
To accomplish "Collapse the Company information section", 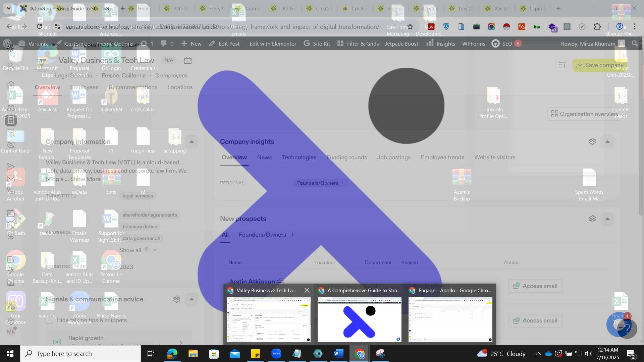I will pos(192,142).
